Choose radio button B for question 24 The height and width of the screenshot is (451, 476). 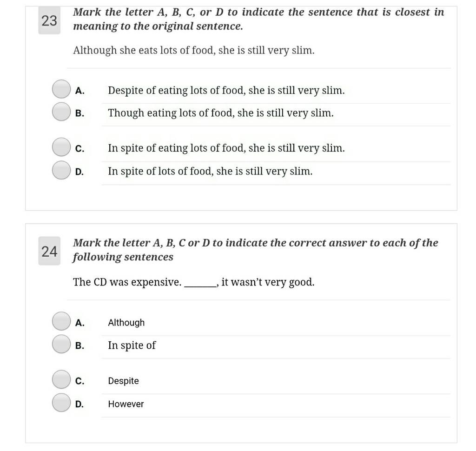61,344
